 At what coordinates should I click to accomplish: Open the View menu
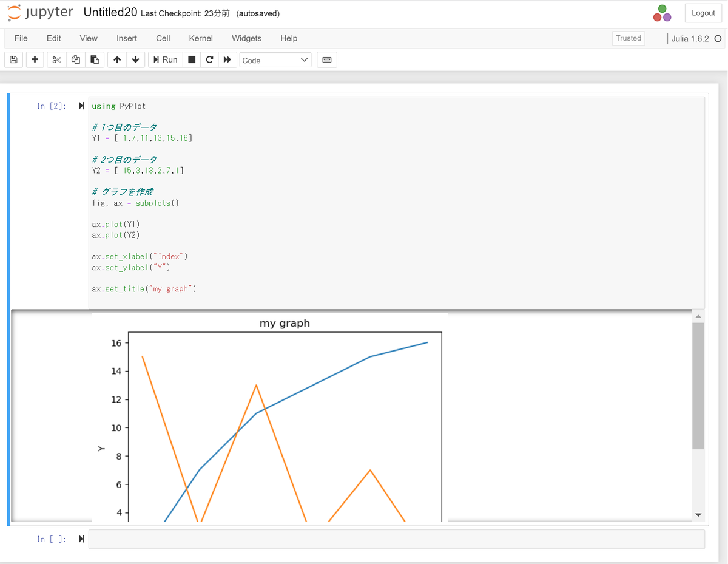(x=89, y=38)
